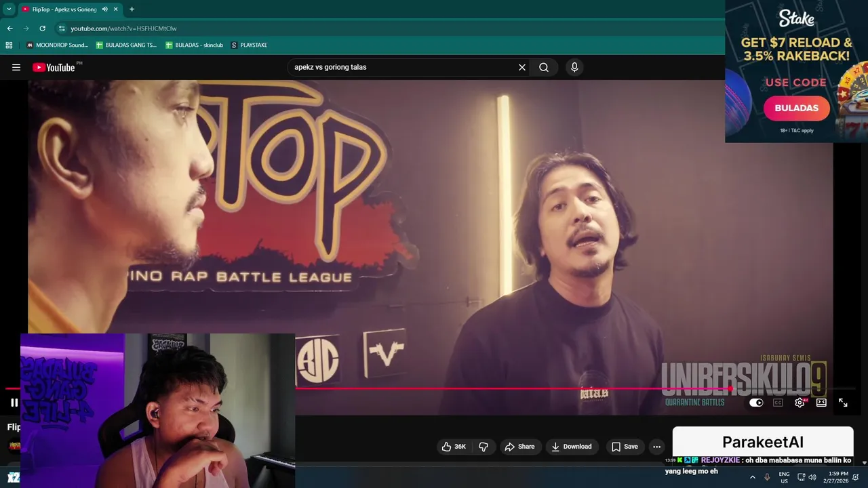This screenshot has width=868, height=488.
Task: View site information icon in address bar
Action: (x=62, y=28)
